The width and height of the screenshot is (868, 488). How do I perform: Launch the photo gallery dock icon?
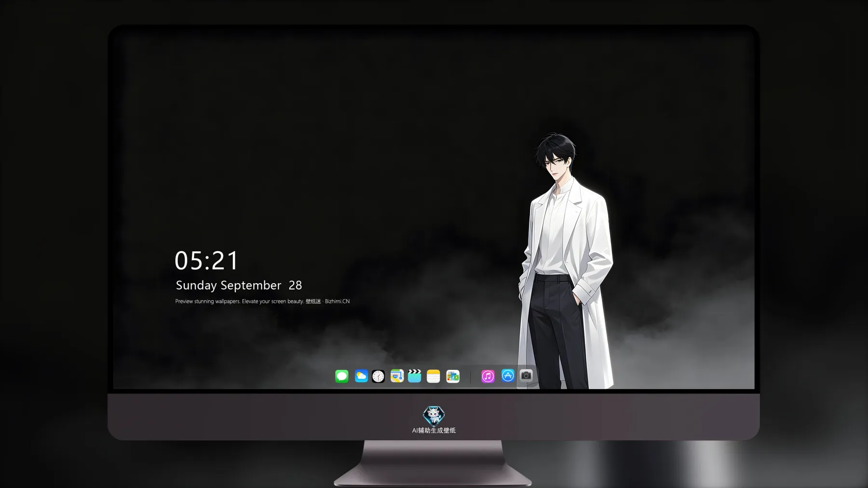point(453,376)
